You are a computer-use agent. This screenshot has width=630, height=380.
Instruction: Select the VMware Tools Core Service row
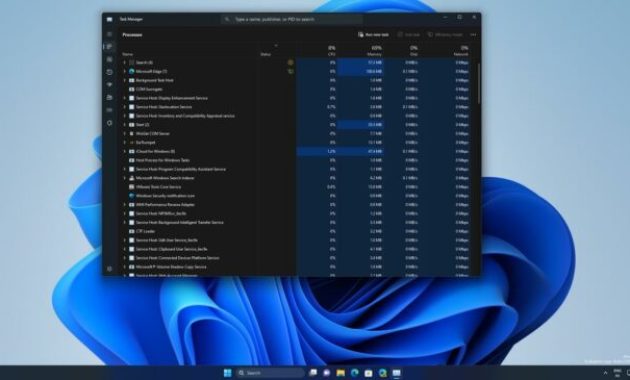point(297,187)
